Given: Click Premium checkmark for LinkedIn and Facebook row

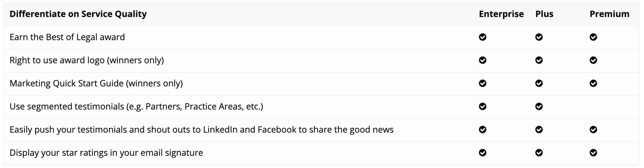Looking at the screenshot, I should tap(593, 130).
